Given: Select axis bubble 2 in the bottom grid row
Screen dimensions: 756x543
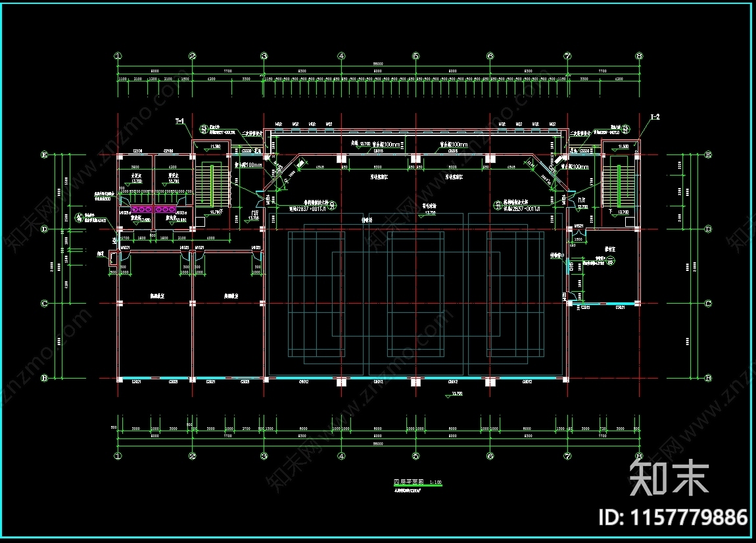Looking at the screenshot, I should tap(193, 456).
